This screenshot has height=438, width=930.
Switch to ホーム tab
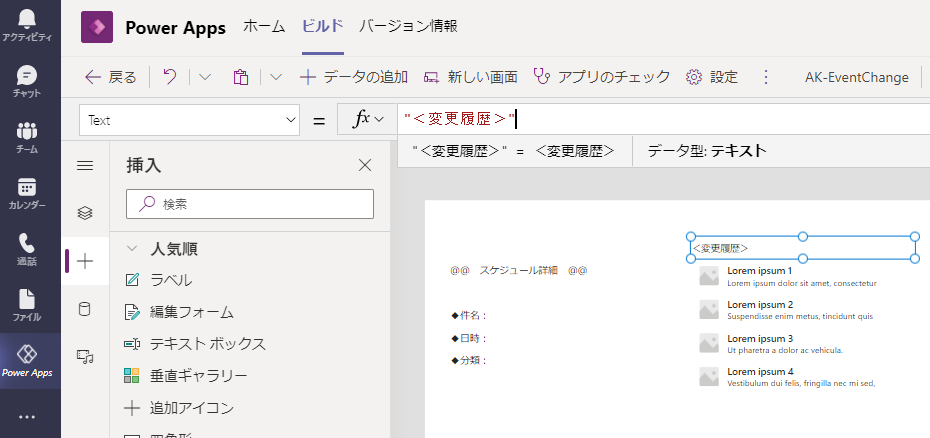coord(265,27)
